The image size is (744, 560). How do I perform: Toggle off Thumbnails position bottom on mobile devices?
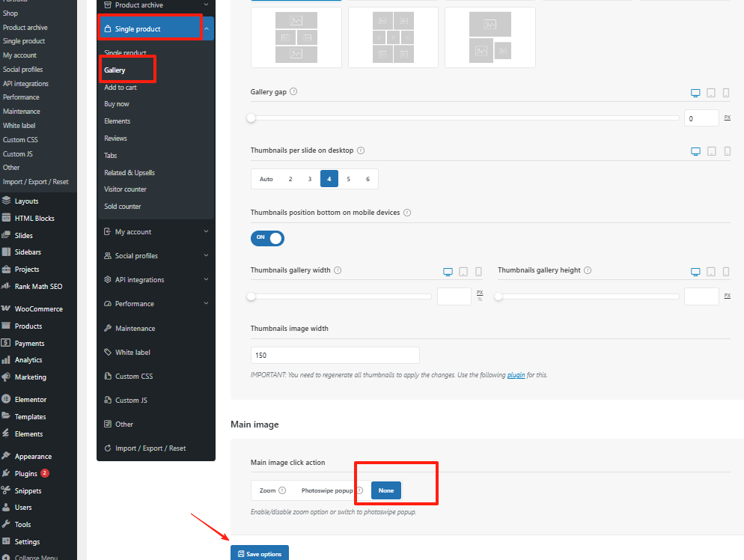click(267, 238)
